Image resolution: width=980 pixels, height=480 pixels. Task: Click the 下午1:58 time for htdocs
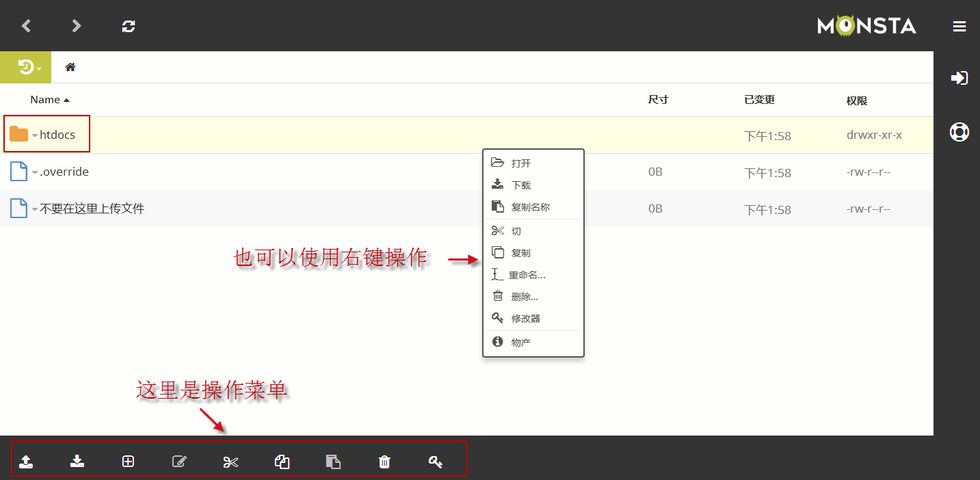point(767,135)
